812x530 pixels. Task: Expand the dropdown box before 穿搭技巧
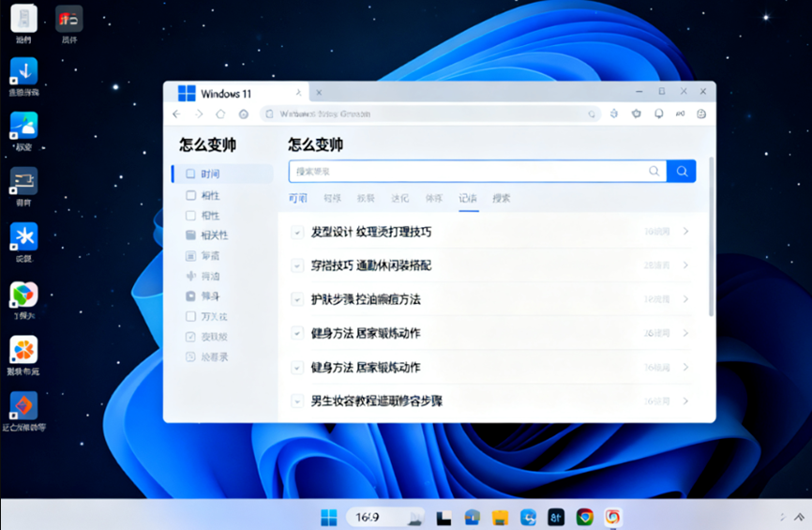coord(296,265)
